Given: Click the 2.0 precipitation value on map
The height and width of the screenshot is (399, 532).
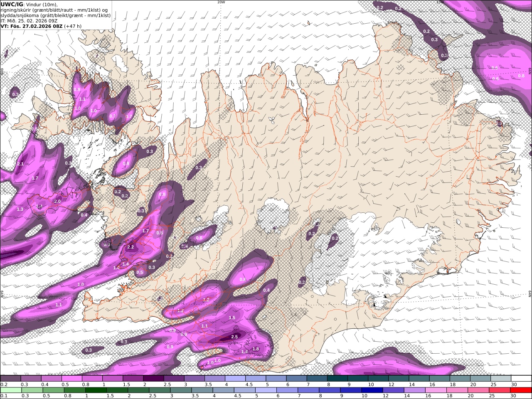Looking at the screenshot, I should click(57, 201).
